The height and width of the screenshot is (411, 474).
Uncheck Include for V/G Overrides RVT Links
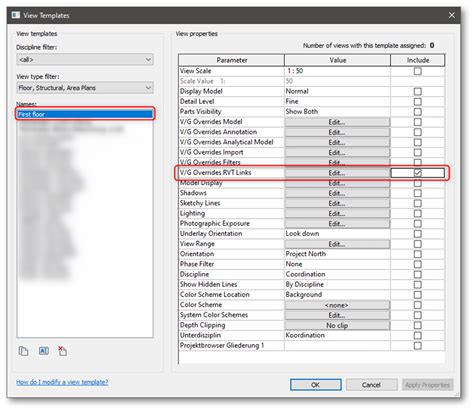pyautogui.click(x=417, y=173)
